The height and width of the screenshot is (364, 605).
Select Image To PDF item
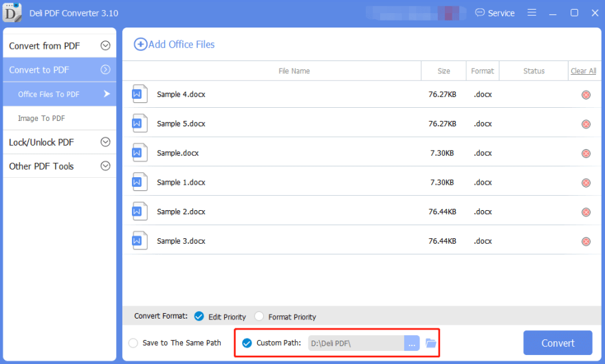tap(59, 118)
